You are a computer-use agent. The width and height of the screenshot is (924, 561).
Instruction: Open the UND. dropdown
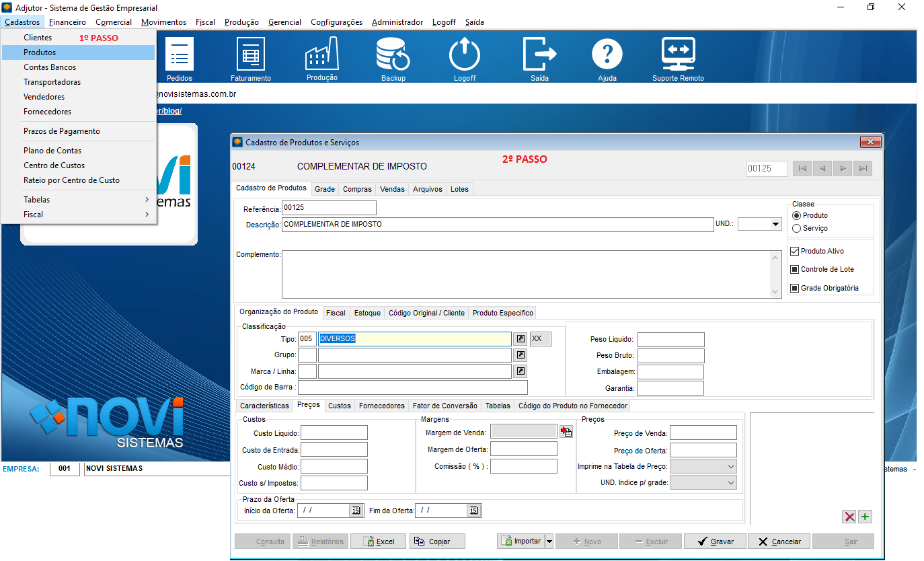775,225
